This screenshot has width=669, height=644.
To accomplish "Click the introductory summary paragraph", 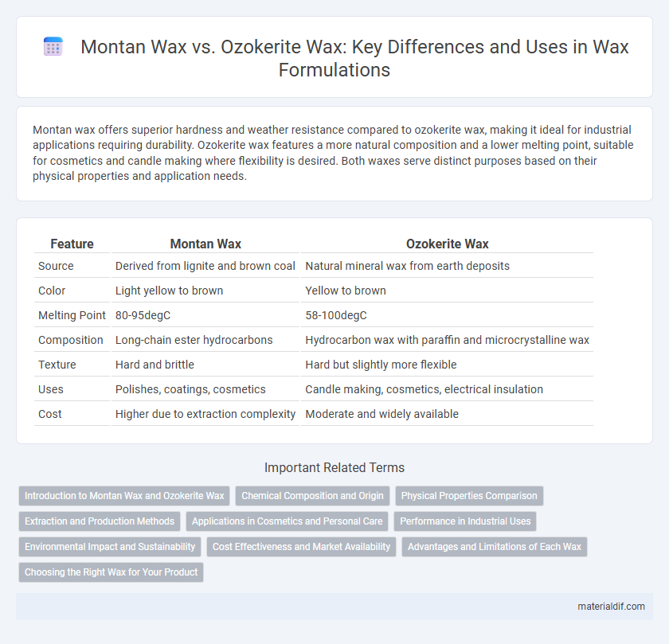I will point(333,153).
